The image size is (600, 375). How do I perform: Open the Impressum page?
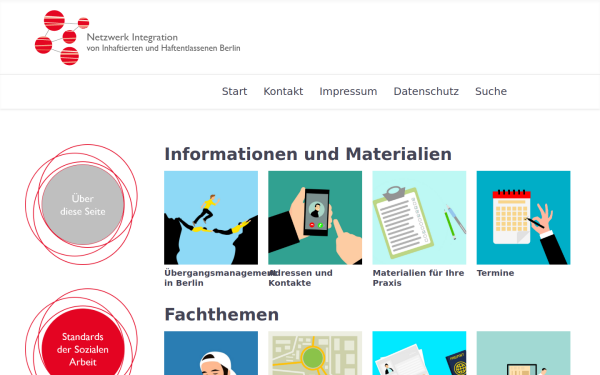tap(348, 91)
